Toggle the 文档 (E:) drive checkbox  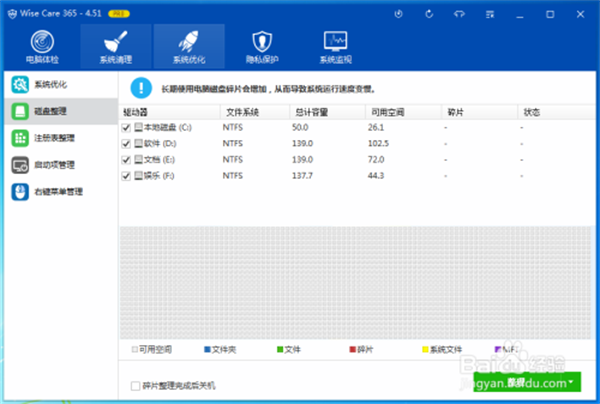click(126, 160)
